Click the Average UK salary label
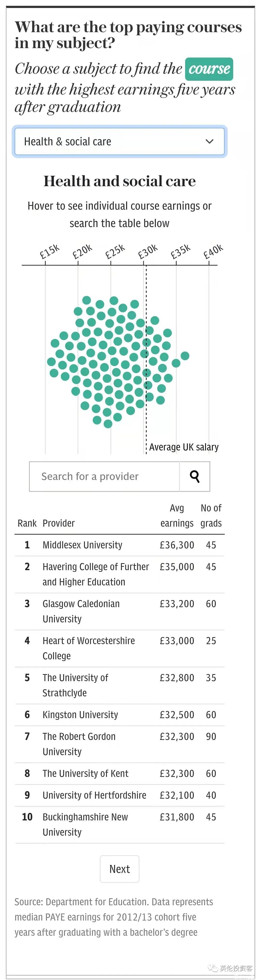Image resolution: width=261 pixels, height=980 pixels. point(184,447)
